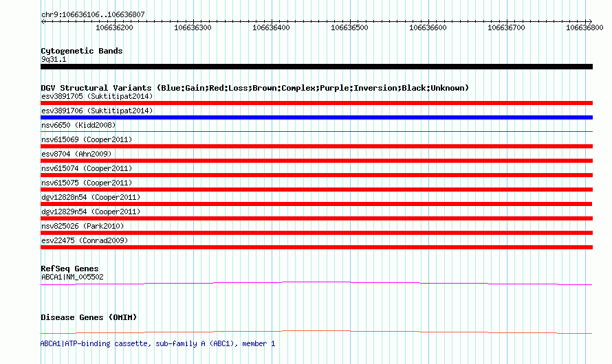Click the 106636500 ruler position label
This screenshot has width=612, height=364.
(x=349, y=27)
